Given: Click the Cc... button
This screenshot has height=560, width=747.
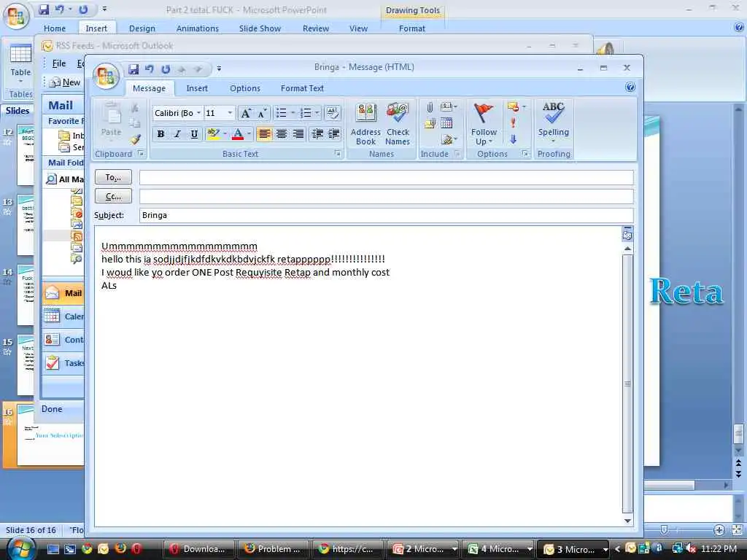Looking at the screenshot, I should click(113, 196).
